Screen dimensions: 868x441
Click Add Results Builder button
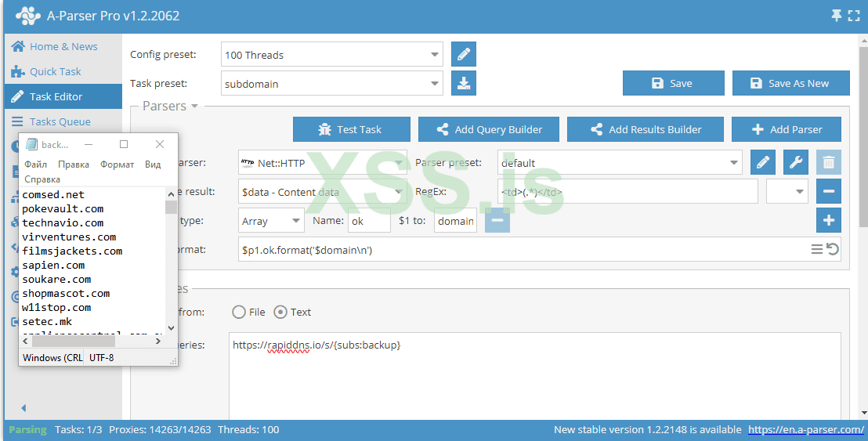click(x=645, y=129)
